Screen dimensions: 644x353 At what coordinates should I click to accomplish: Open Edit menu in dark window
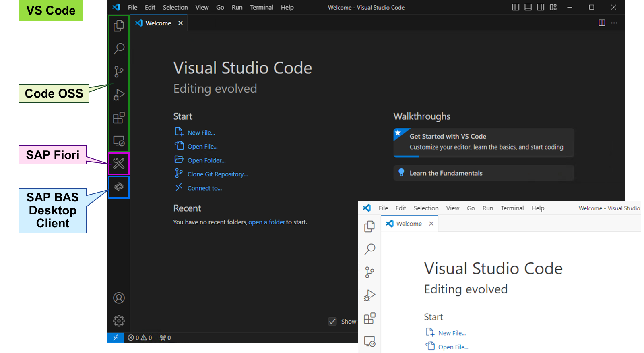(150, 7)
